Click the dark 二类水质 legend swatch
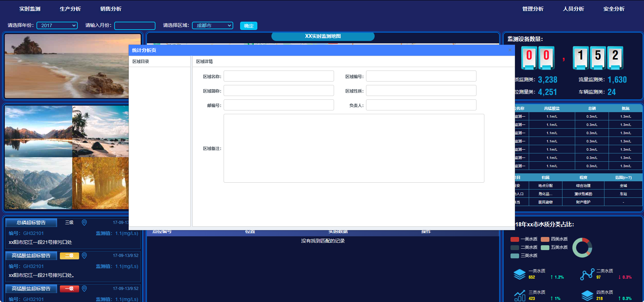 pyautogui.click(x=515, y=247)
